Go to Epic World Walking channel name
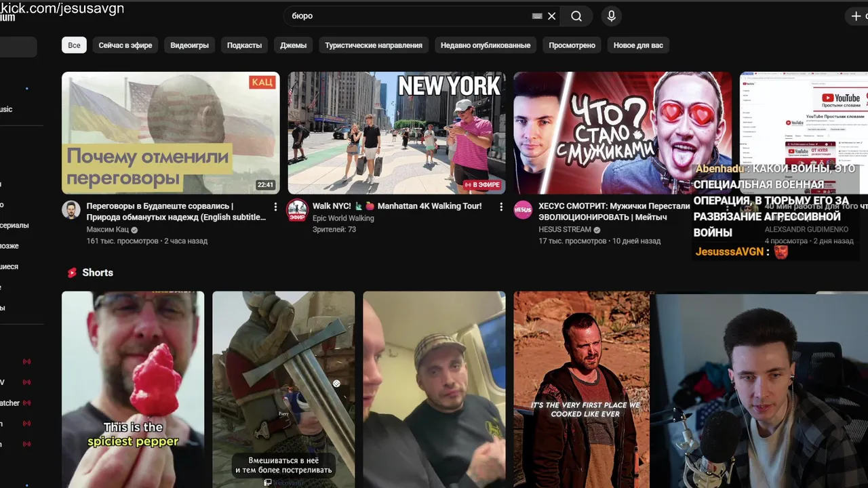The height and width of the screenshot is (488, 868). point(343,218)
